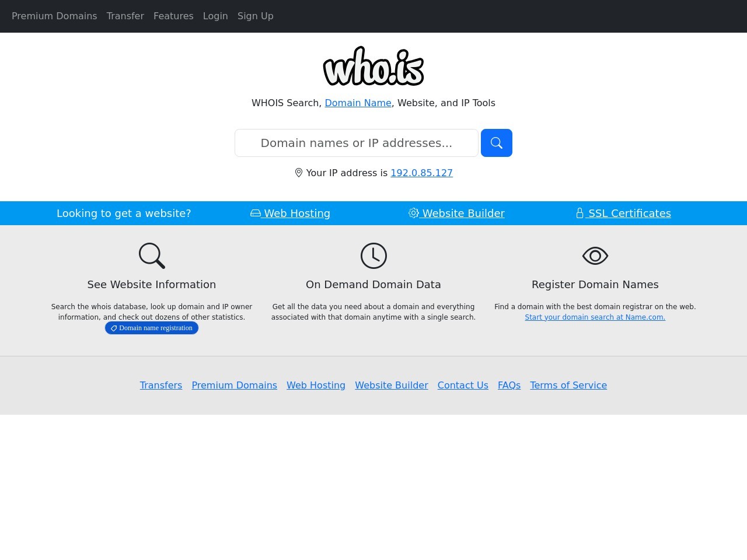Open the Premium Domains footer link
This screenshot has height=560, width=747.
[235, 385]
